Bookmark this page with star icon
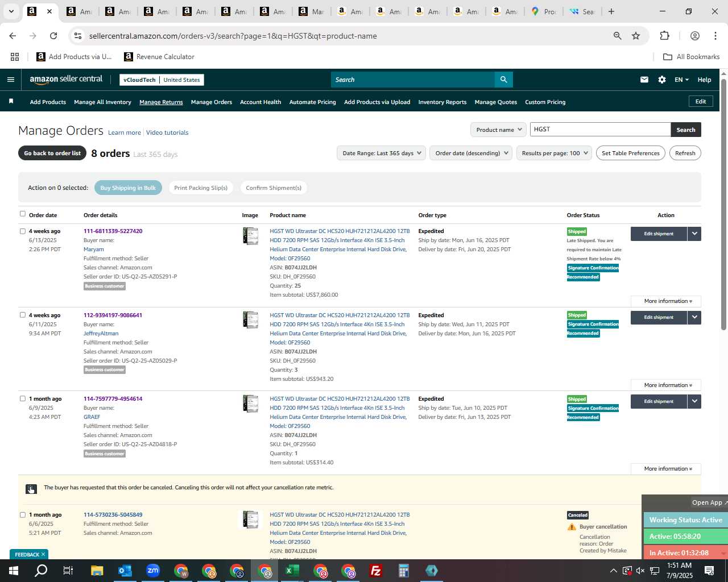 pos(636,36)
